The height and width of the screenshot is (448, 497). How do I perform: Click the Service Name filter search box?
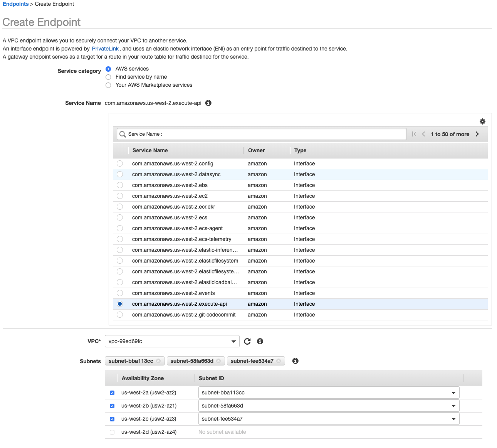[x=262, y=134]
